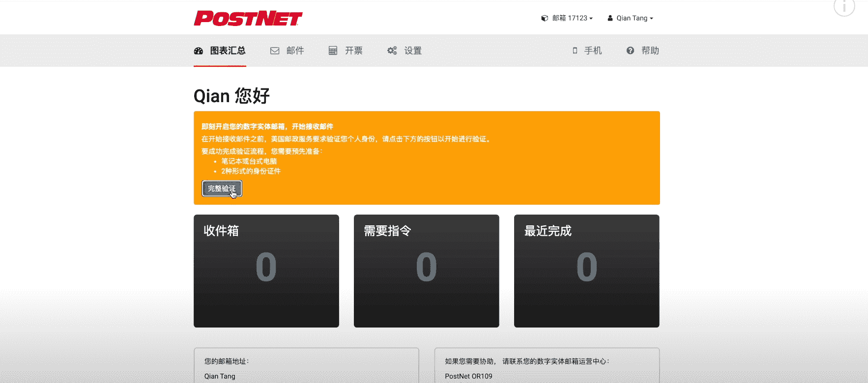Click the calculator icon beside 开票
The height and width of the screenshot is (383, 868).
click(333, 51)
